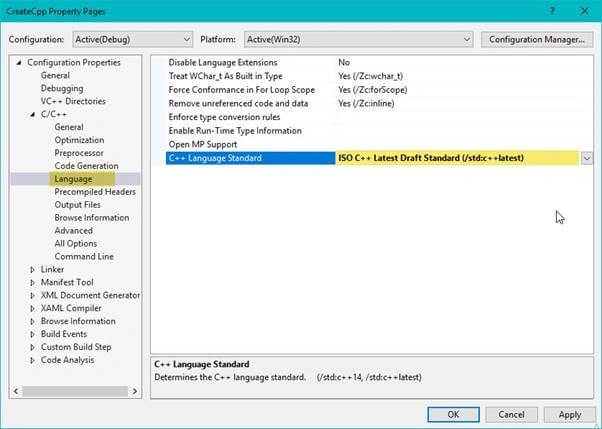Open the VC++ Directories page

[x=73, y=101]
